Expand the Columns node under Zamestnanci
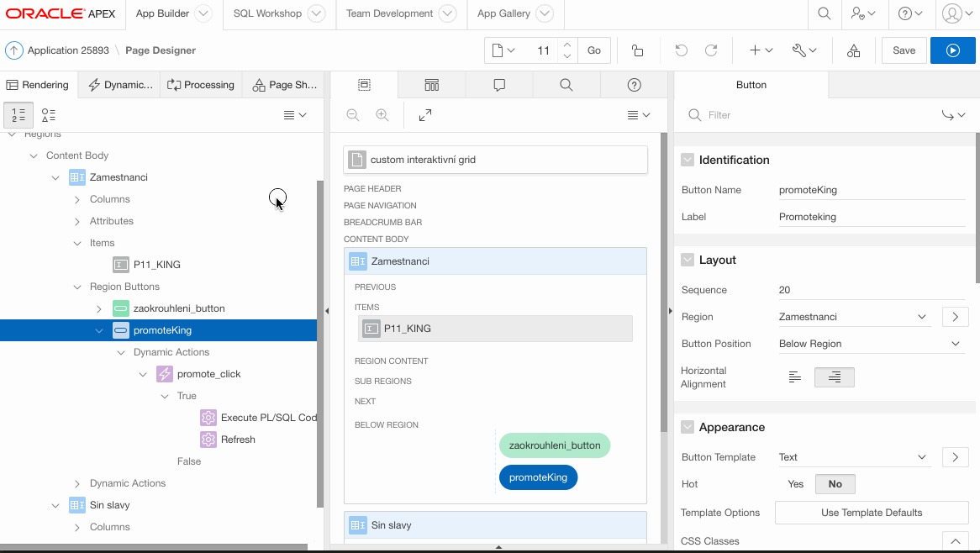Image resolution: width=980 pixels, height=553 pixels. pos(77,199)
